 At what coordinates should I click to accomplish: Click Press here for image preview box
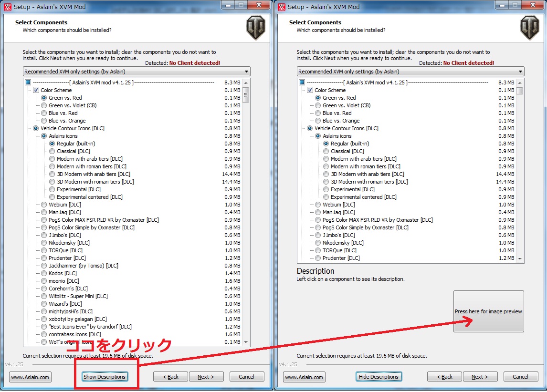(489, 311)
